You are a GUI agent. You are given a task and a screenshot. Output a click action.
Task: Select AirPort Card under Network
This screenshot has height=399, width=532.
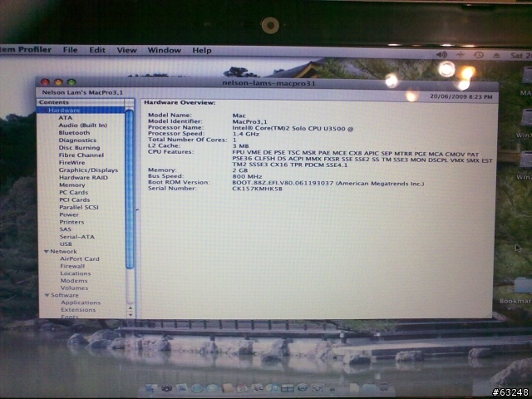pos(80,259)
